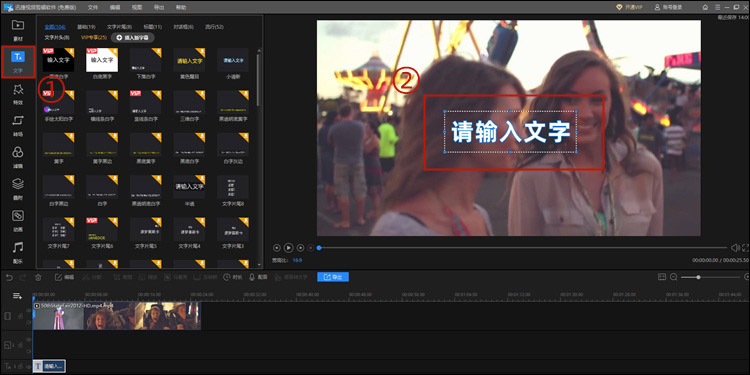Open the 帮助 help menu
This screenshot has width=750, height=375.
tap(181, 8)
